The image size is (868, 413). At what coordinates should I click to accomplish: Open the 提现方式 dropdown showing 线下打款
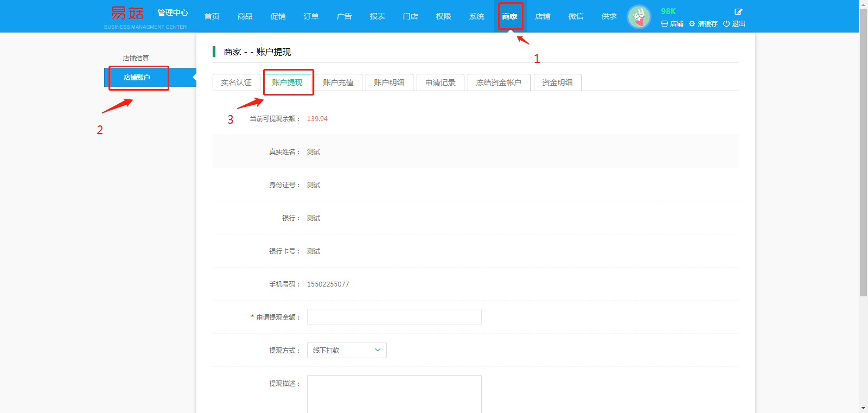pyautogui.click(x=347, y=350)
